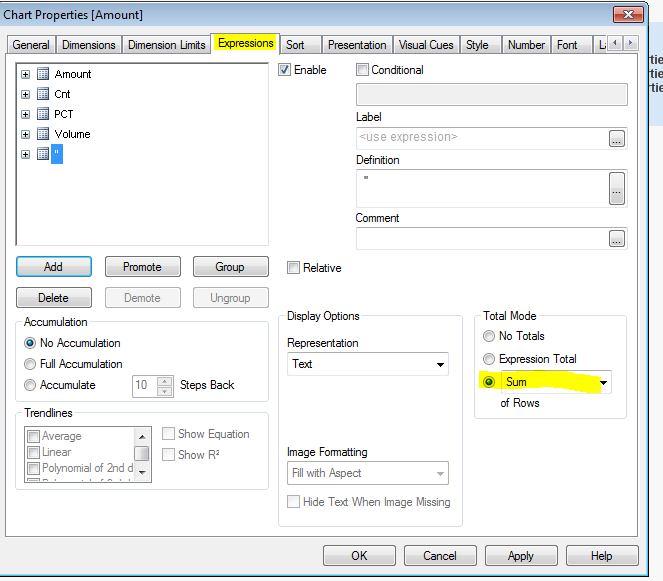This screenshot has width=663, height=581.
Task: Check the Average trendline checkbox
Action: click(x=33, y=436)
